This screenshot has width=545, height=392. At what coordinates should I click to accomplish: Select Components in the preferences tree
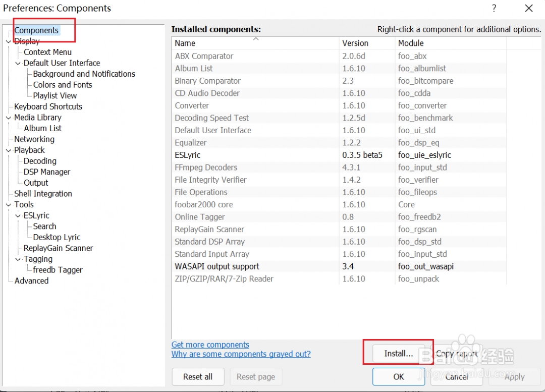pos(36,30)
